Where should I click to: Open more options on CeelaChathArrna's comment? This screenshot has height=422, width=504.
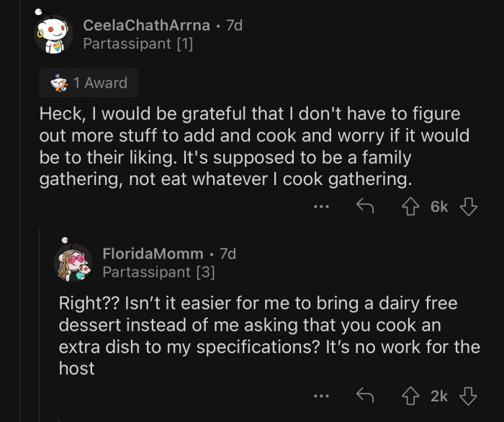click(x=321, y=207)
